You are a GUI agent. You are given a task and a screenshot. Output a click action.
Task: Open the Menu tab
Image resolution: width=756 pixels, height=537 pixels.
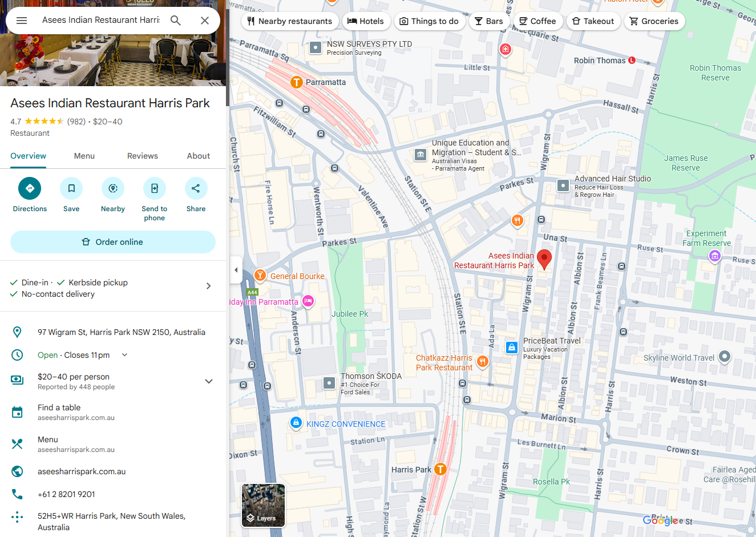pos(84,156)
